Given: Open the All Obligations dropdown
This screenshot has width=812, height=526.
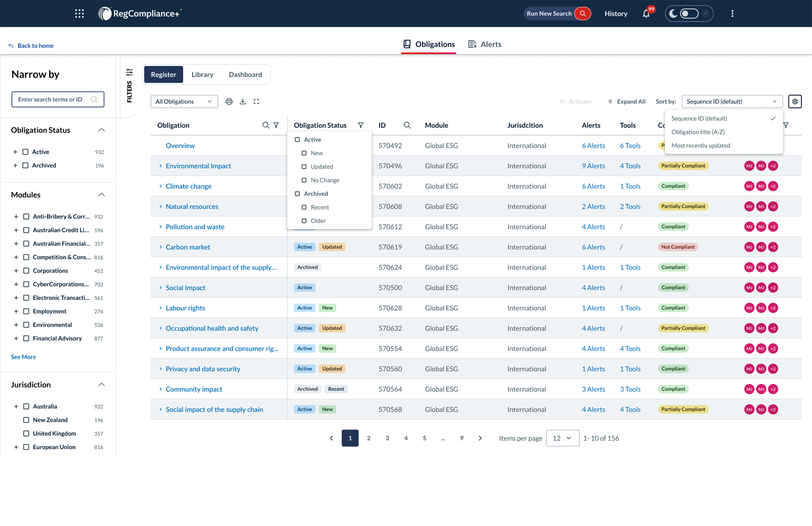Looking at the screenshot, I should coord(184,102).
